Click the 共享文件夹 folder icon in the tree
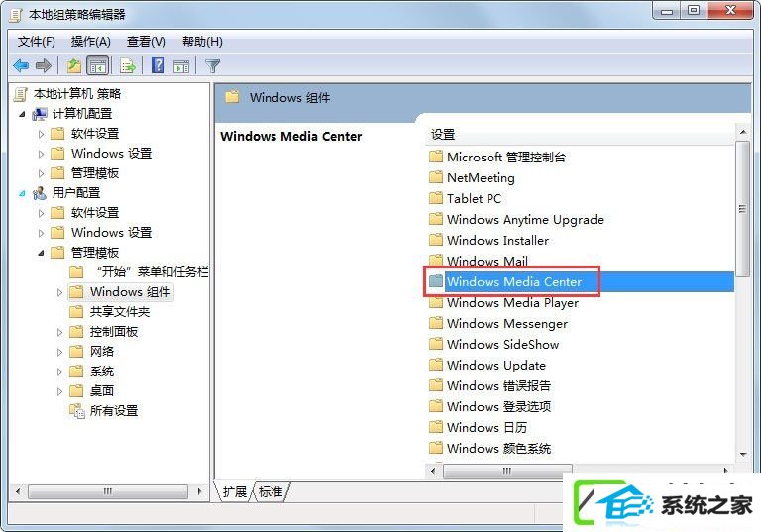The height and width of the screenshot is (532, 761). pos(76,312)
